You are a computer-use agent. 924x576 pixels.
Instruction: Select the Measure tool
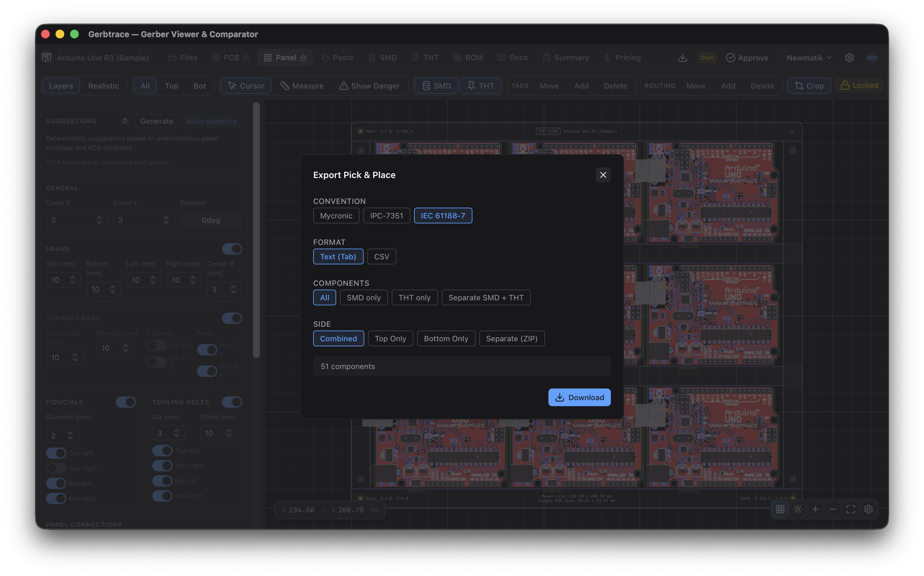pos(301,86)
